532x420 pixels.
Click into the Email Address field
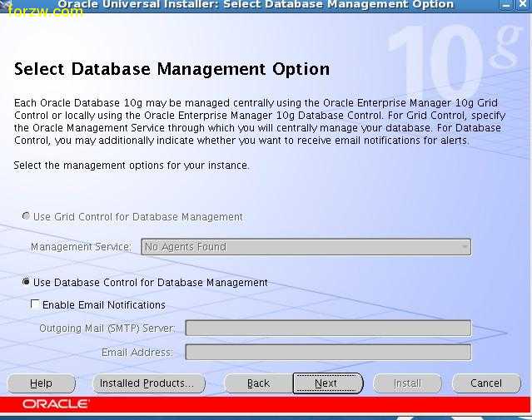[x=327, y=353]
